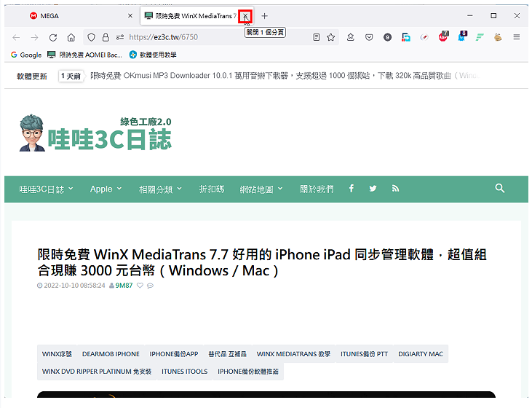Select the IPHONE備份APP tag
532x408 pixels.
click(x=174, y=354)
